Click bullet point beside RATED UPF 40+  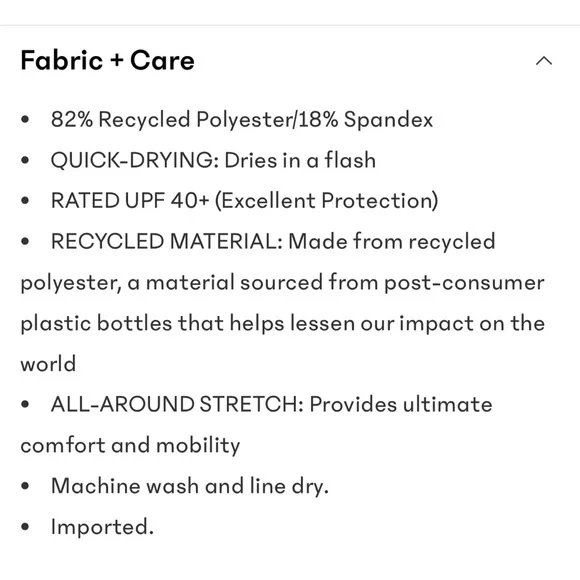[25, 201]
